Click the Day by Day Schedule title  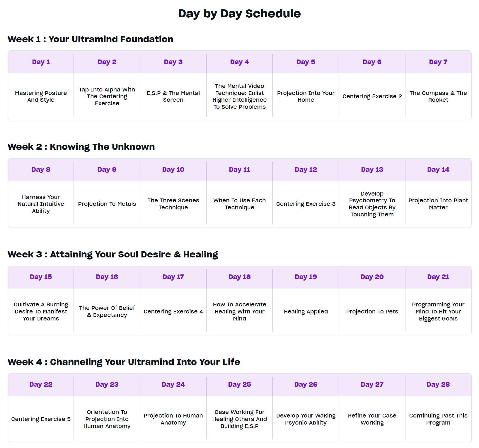click(x=239, y=13)
